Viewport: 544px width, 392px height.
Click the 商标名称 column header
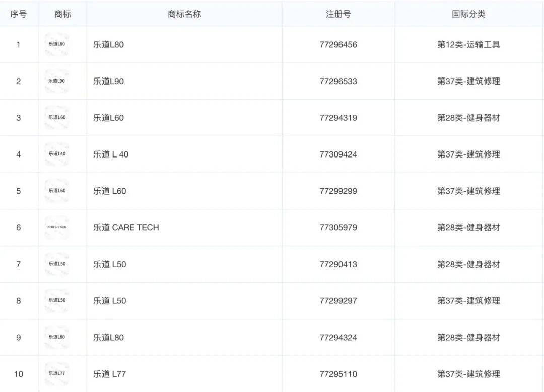tap(184, 14)
